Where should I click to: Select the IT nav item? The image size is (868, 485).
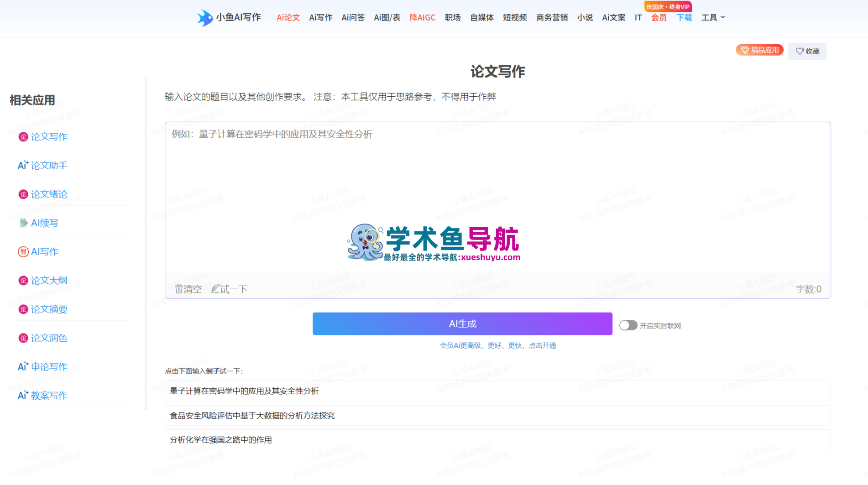(638, 18)
